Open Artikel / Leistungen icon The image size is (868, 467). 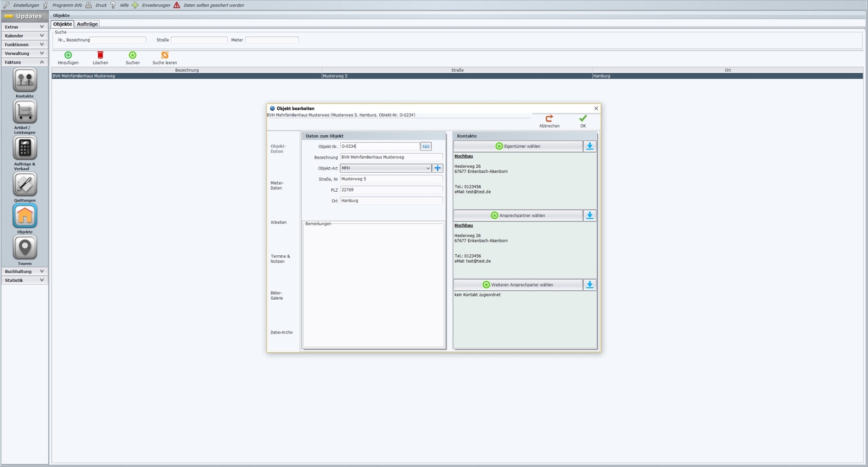pyautogui.click(x=25, y=112)
